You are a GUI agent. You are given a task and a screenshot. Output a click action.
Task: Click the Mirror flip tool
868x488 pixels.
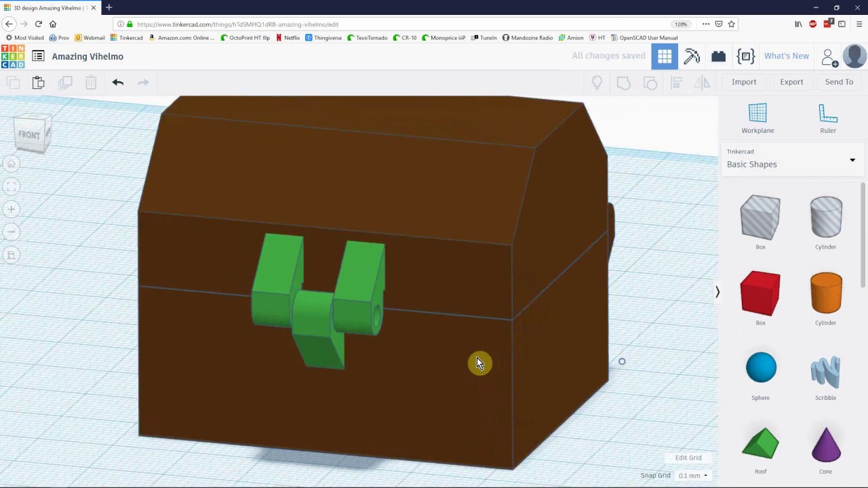[702, 83]
